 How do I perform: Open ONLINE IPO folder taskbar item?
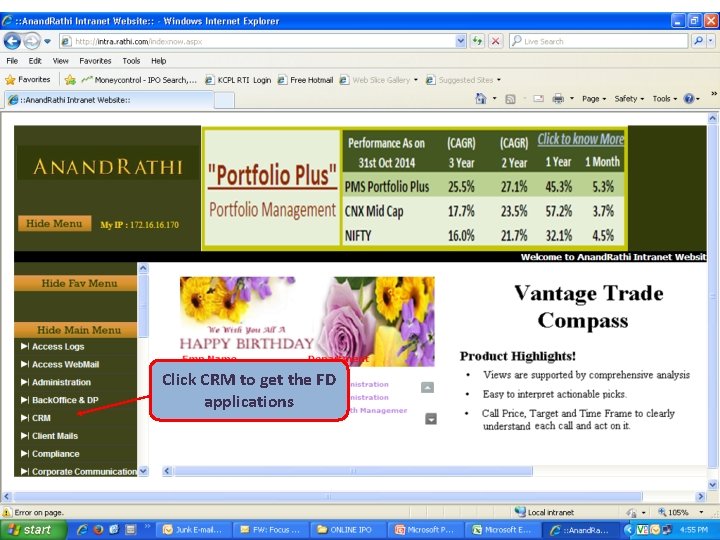[x=348, y=530]
